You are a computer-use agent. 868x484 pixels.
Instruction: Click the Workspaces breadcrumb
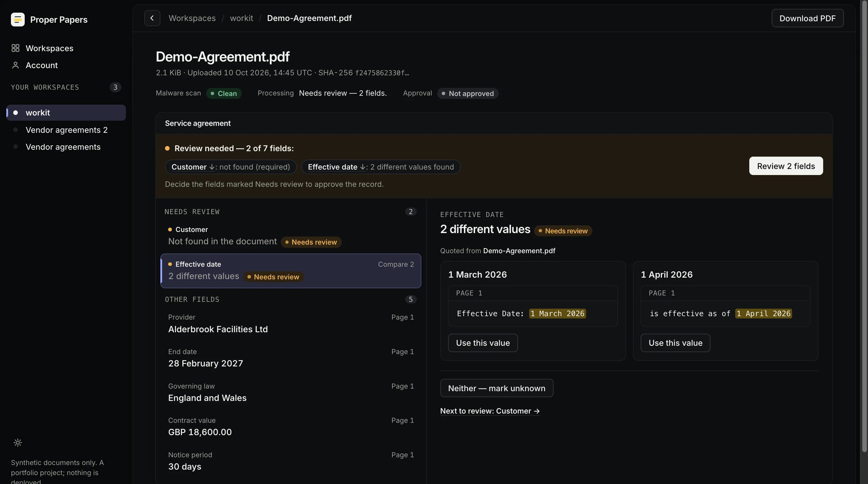pyautogui.click(x=192, y=18)
